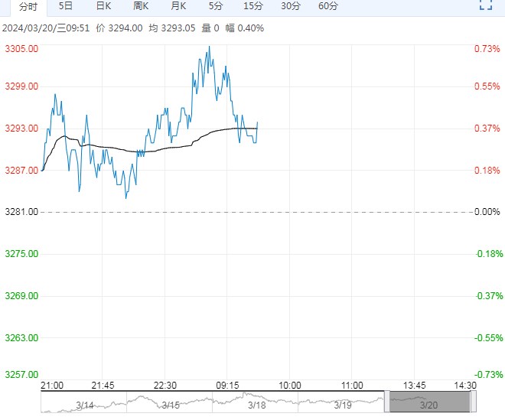
Task: Click the last point of the blue price line
Action: (257, 122)
